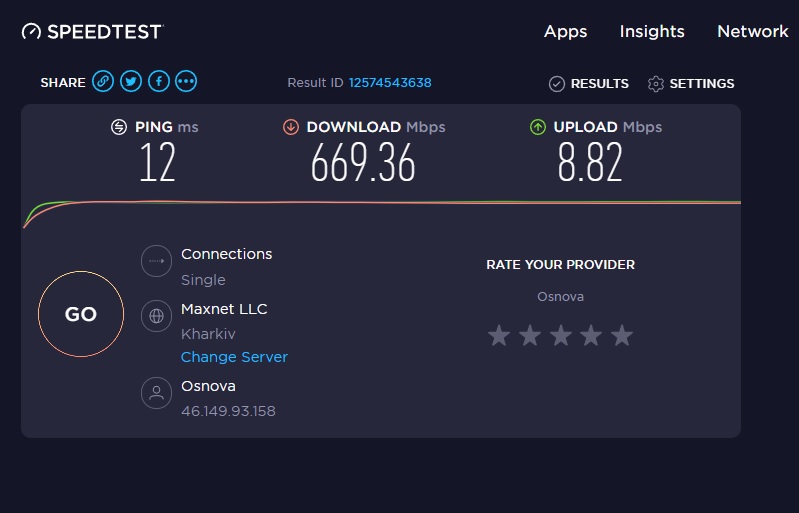This screenshot has height=513, width=799.
Task: Click the download arrow icon
Action: tap(291, 127)
